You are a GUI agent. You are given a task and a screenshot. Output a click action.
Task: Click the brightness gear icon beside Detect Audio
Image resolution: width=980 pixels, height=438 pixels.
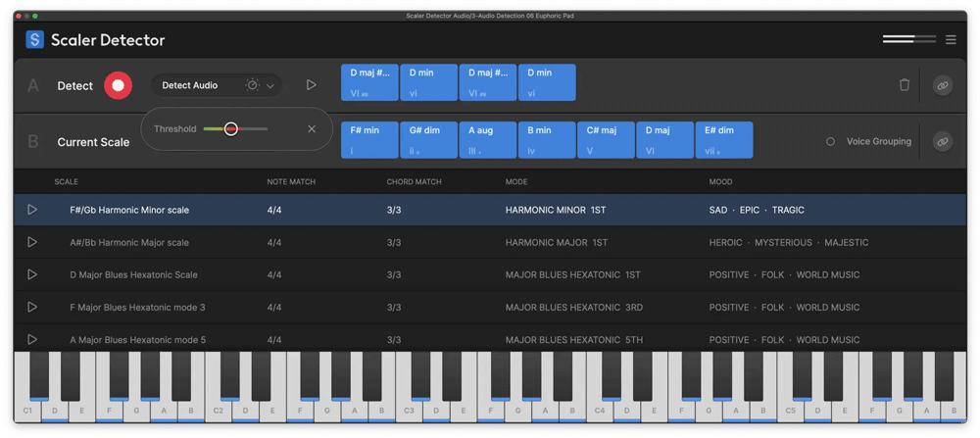252,85
